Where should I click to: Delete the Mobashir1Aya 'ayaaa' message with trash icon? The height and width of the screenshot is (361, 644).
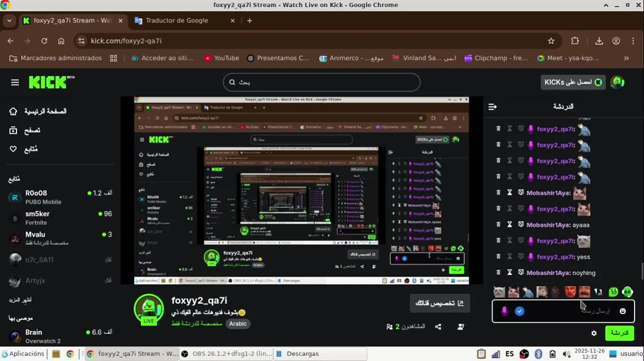(x=498, y=225)
